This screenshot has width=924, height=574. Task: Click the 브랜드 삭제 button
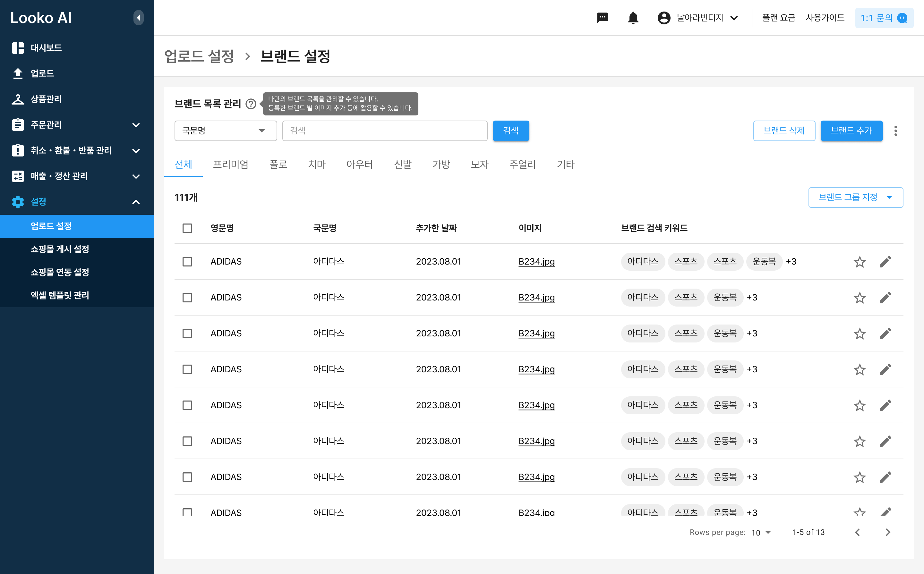coord(784,131)
